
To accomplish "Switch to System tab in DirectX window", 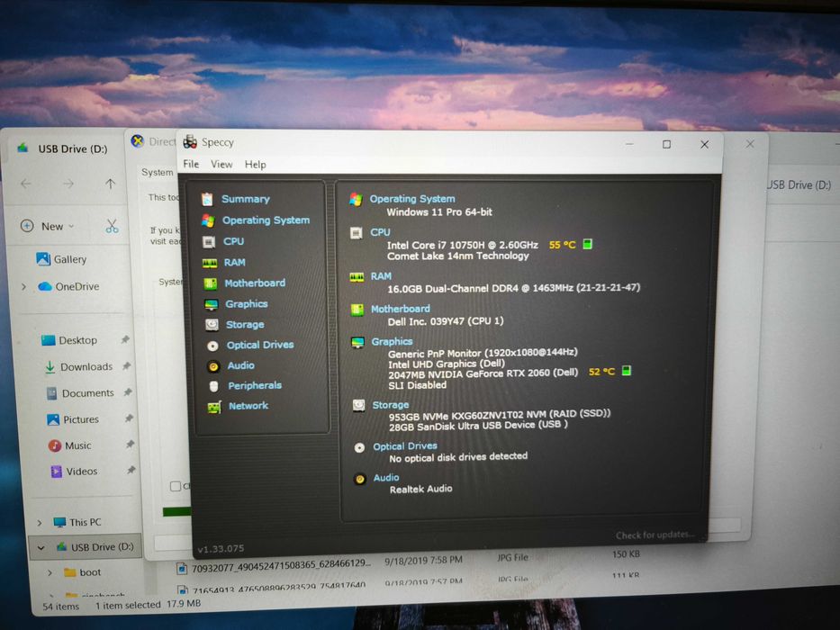I will 157,172.
